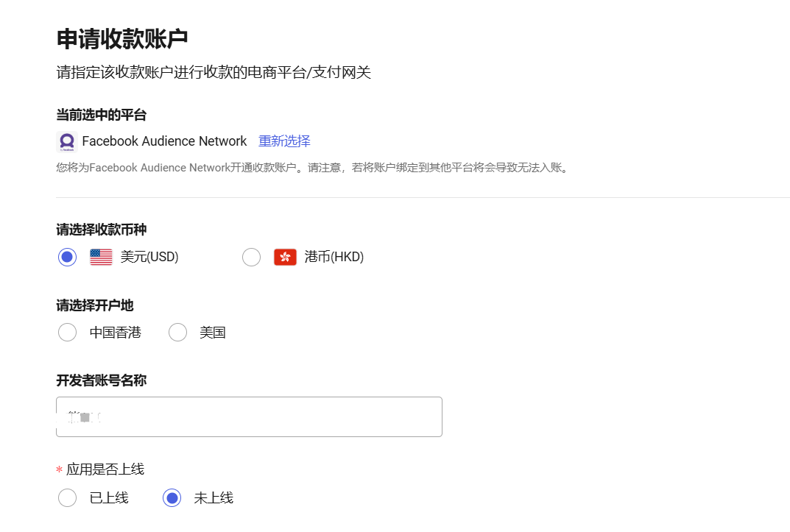
Task: Choose the 中国香港 radio button
Action: pyautogui.click(x=67, y=333)
